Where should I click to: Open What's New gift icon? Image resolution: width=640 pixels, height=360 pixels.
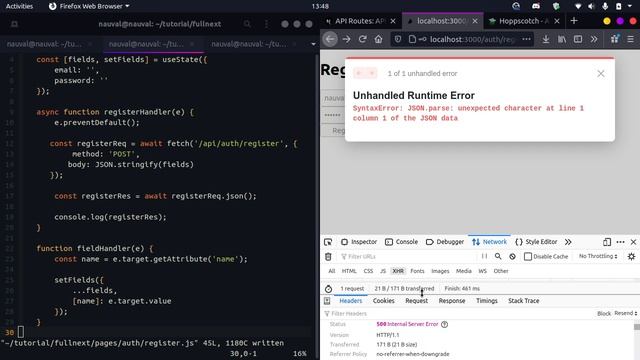pos(614,39)
